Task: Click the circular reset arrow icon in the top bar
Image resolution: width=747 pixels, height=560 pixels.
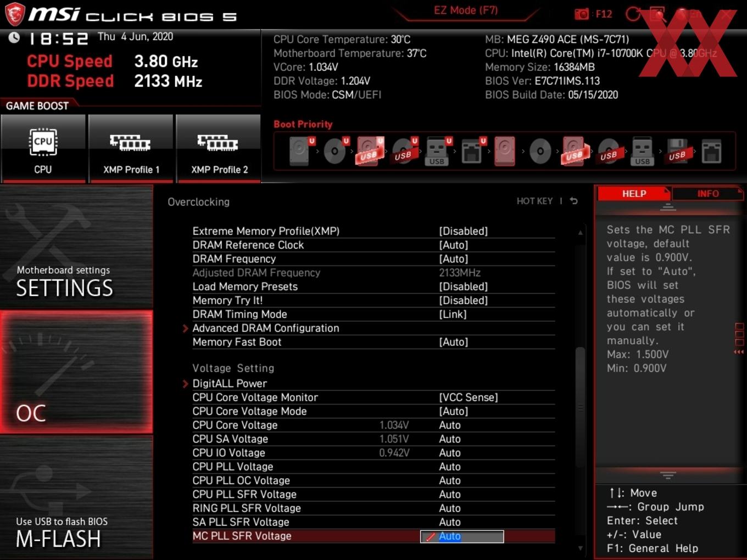Action: point(633,14)
